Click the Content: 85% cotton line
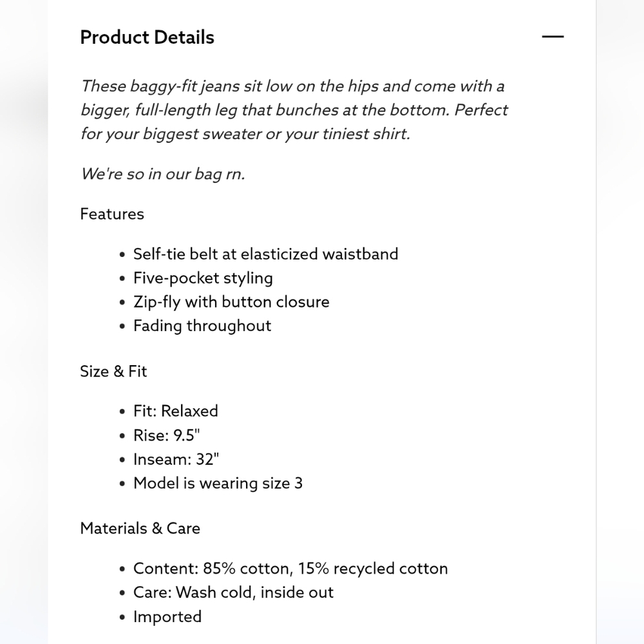Viewport: 644px width, 644px height. 290,569
